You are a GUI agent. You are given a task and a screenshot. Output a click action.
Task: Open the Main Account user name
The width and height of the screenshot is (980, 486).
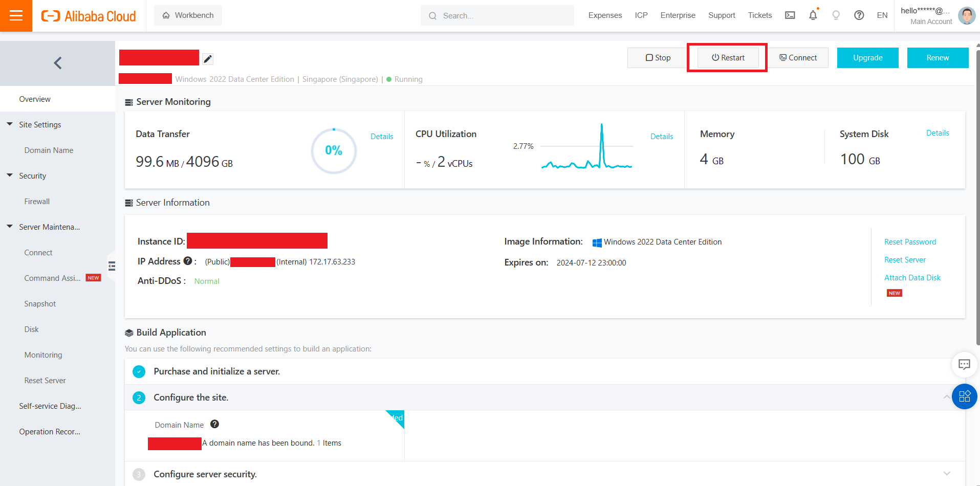(x=926, y=11)
